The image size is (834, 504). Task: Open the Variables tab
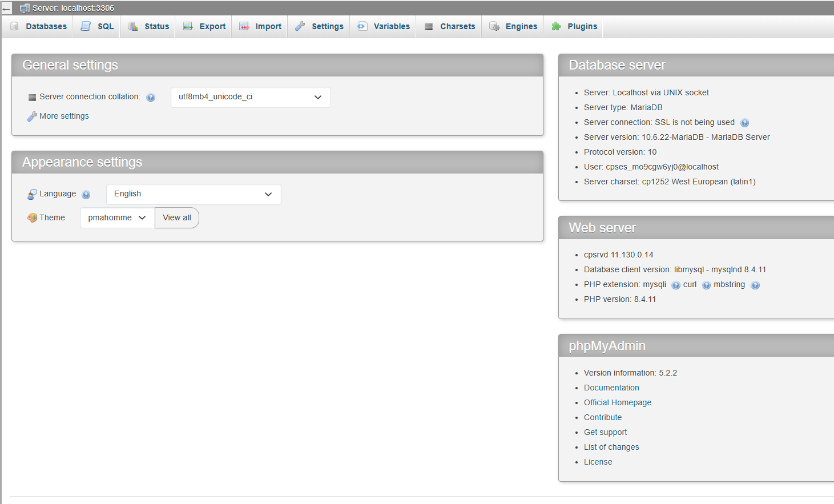click(384, 26)
